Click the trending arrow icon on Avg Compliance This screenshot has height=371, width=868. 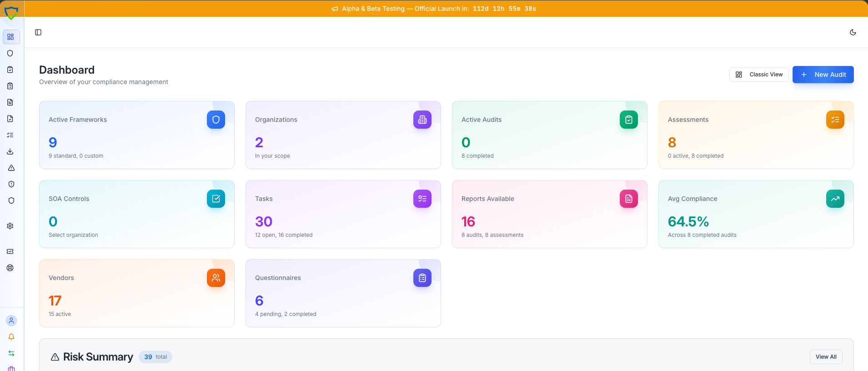(x=835, y=199)
